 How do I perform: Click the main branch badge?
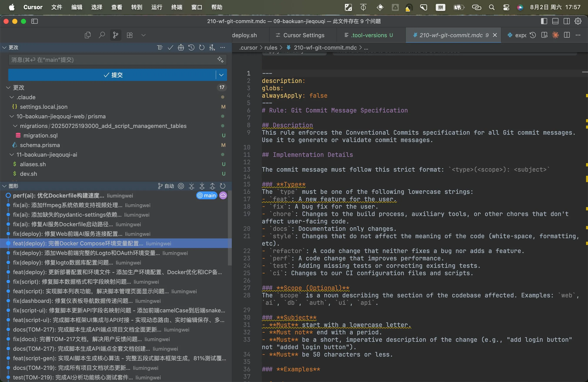tap(207, 195)
